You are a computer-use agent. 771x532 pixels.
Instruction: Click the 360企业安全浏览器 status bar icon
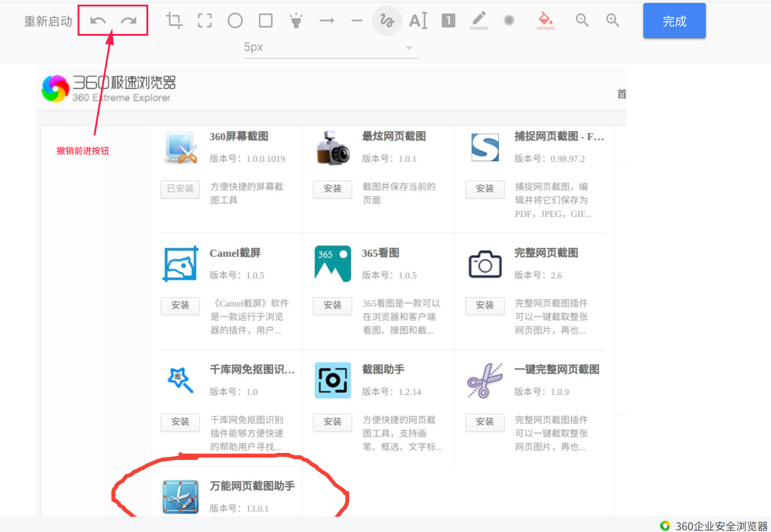(665, 526)
